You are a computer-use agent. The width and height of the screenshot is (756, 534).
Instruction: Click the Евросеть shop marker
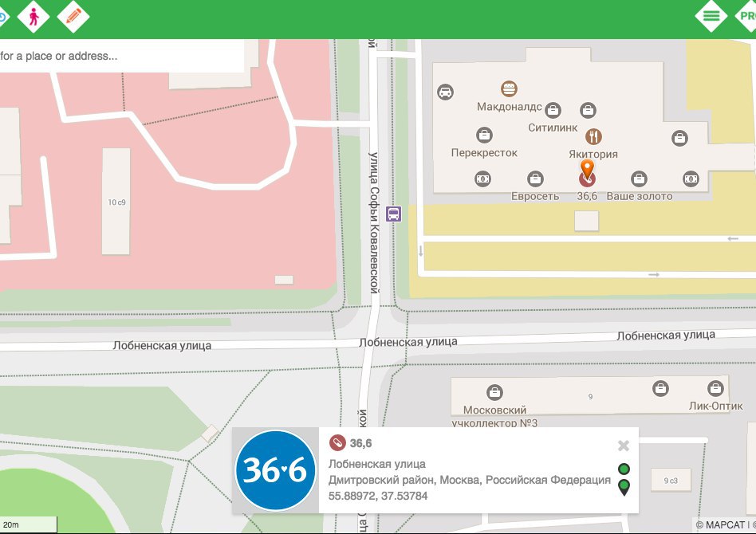tap(535, 179)
